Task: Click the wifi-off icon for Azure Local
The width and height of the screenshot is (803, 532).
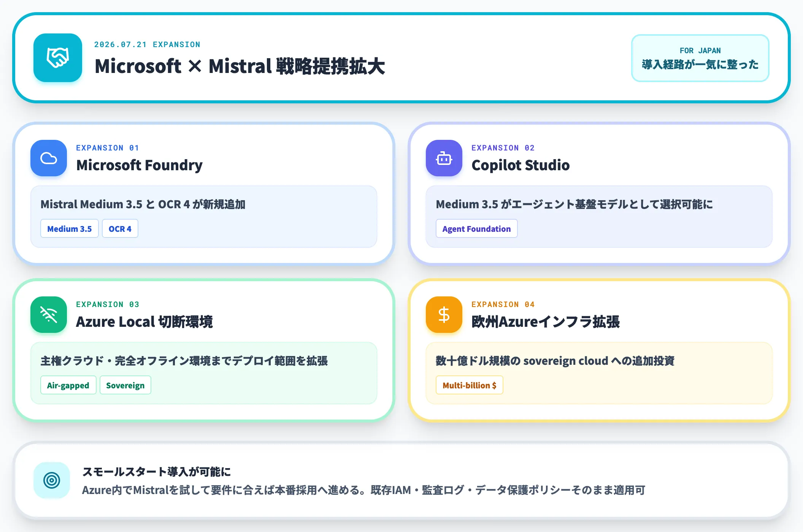Action: click(49, 315)
